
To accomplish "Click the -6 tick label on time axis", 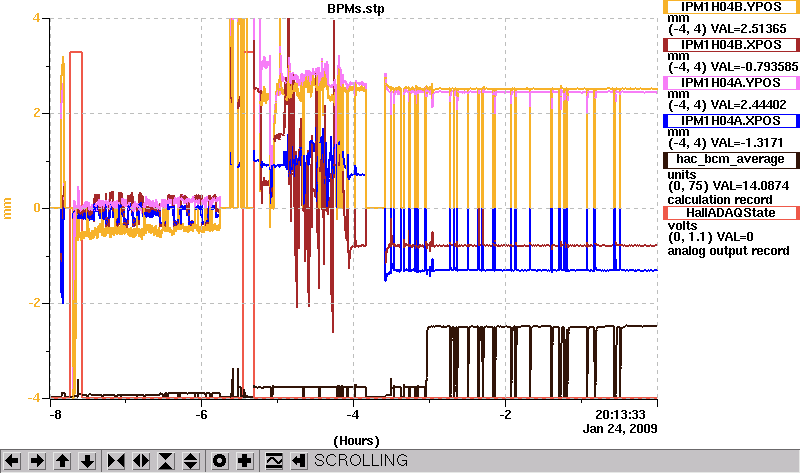I will click(x=202, y=414).
